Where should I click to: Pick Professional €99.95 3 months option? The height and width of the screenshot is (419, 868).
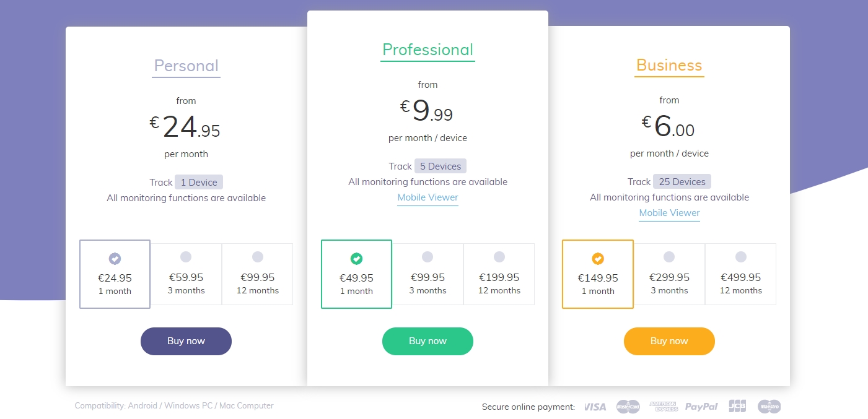coord(427,274)
